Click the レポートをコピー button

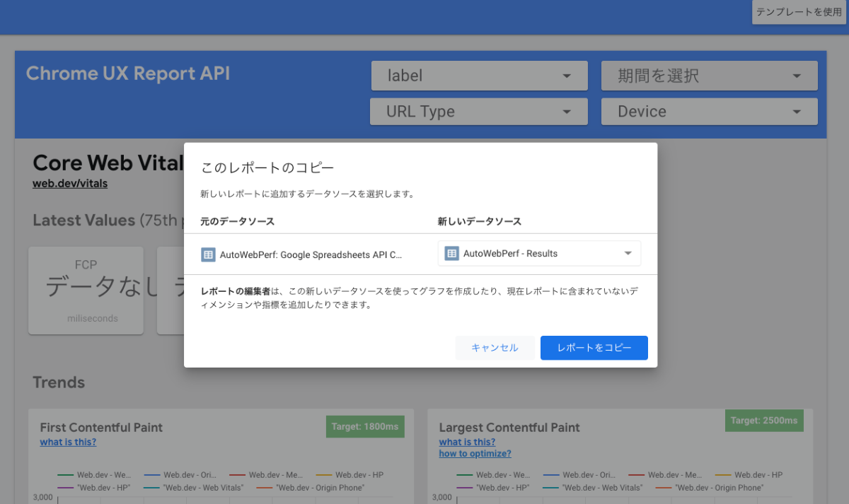[x=594, y=348]
